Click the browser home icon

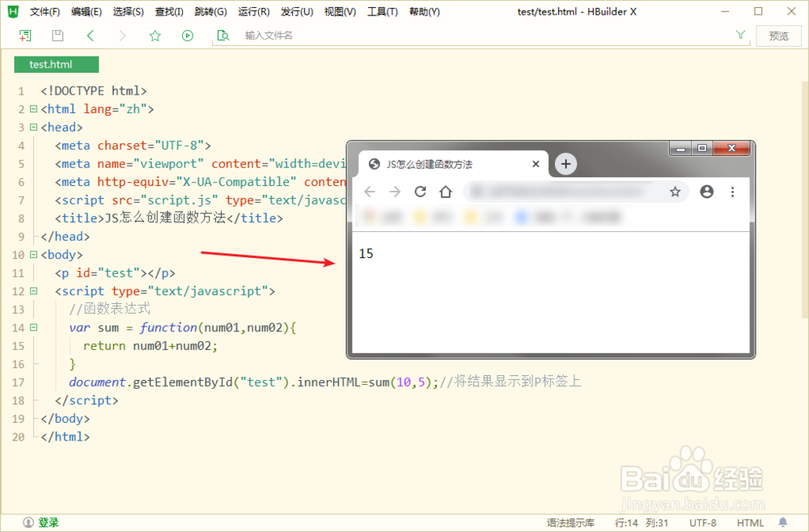446,192
